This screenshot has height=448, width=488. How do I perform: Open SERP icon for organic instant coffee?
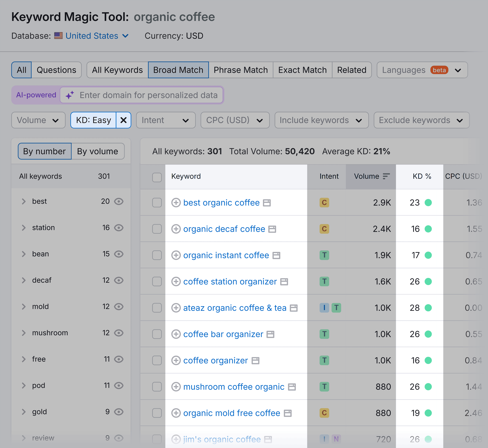(x=276, y=256)
